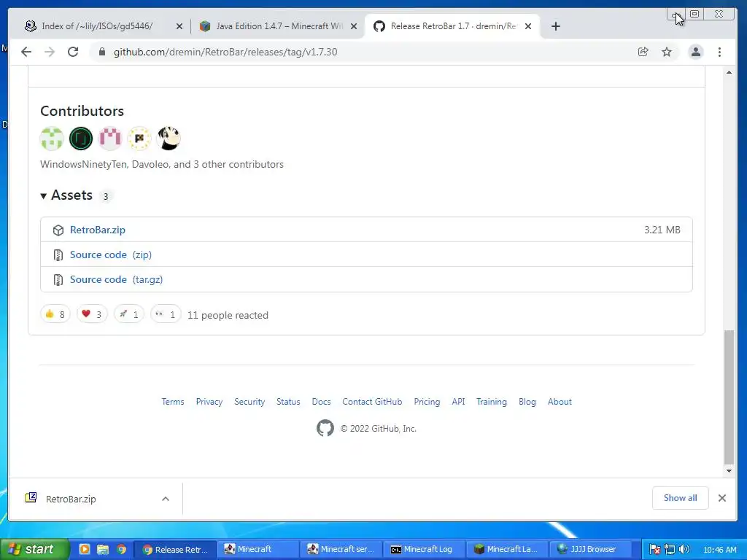Open the Docs footer link

point(321,402)
